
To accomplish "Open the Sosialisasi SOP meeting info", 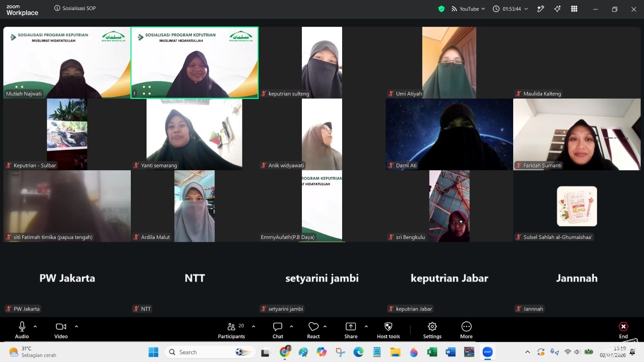I will pos(75,8).
